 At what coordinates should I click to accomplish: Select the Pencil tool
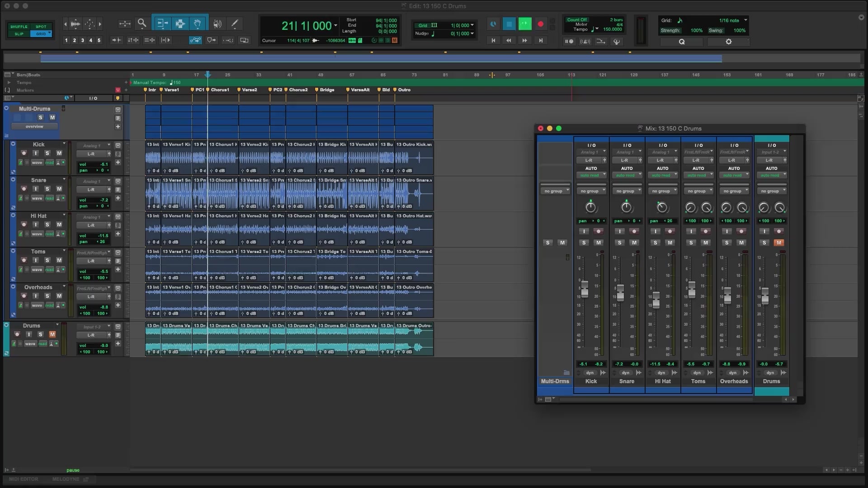(235, 23)
